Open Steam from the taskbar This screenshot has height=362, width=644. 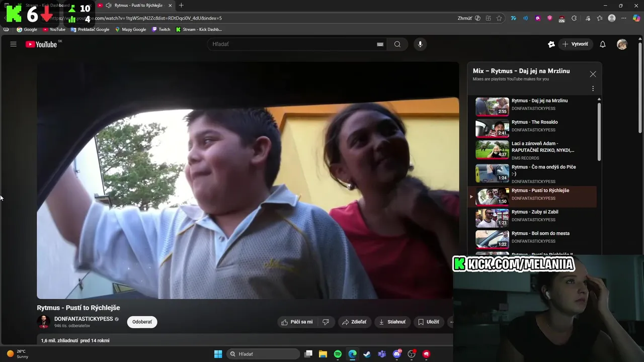pyautogui.click(x=367, y=354)
